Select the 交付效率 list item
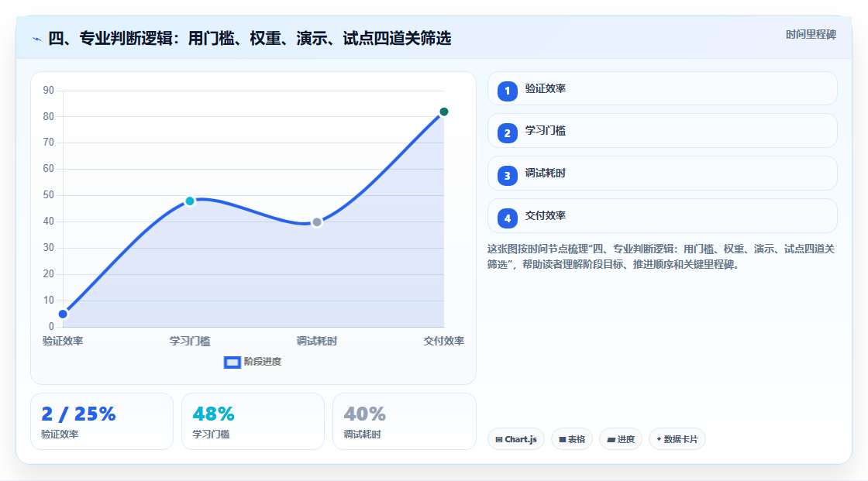This screenshot has height=481, width=868. (662, 216)
